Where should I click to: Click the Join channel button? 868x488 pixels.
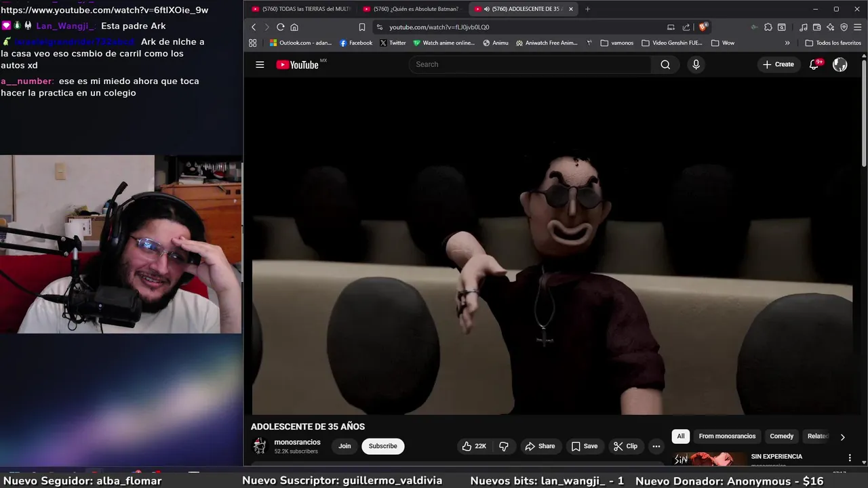point(344,446)
